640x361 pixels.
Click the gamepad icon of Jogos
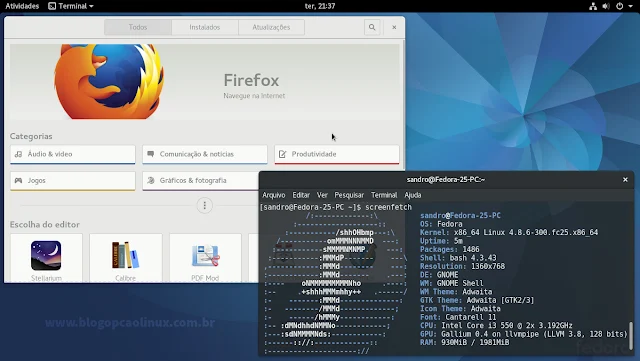click(18, 180)
